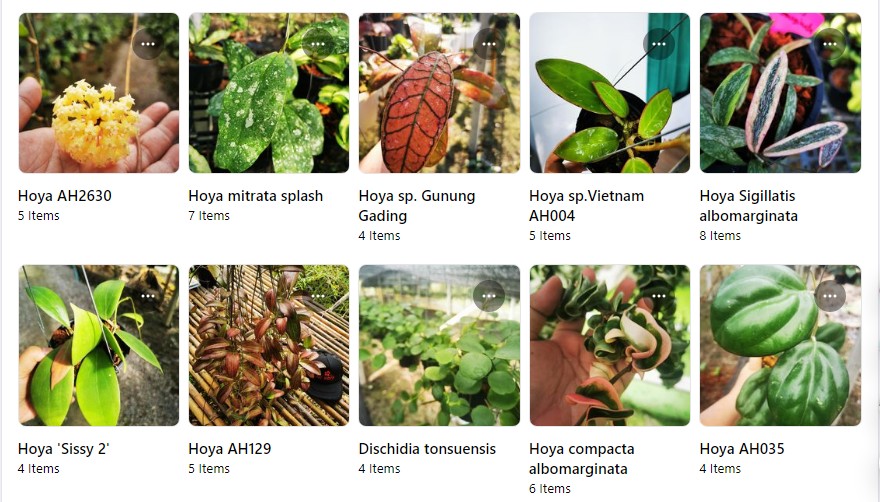Open three-dot menu on Dischidia tonsuensis album
Image resolution: width=880 pixels, height=502 pixels.
489,296
